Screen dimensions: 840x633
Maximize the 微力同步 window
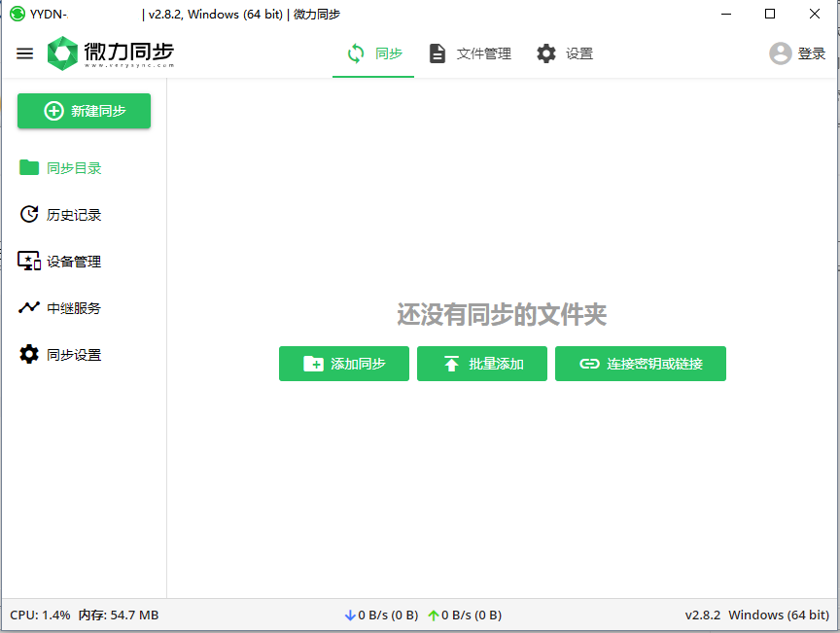(770, 14)
